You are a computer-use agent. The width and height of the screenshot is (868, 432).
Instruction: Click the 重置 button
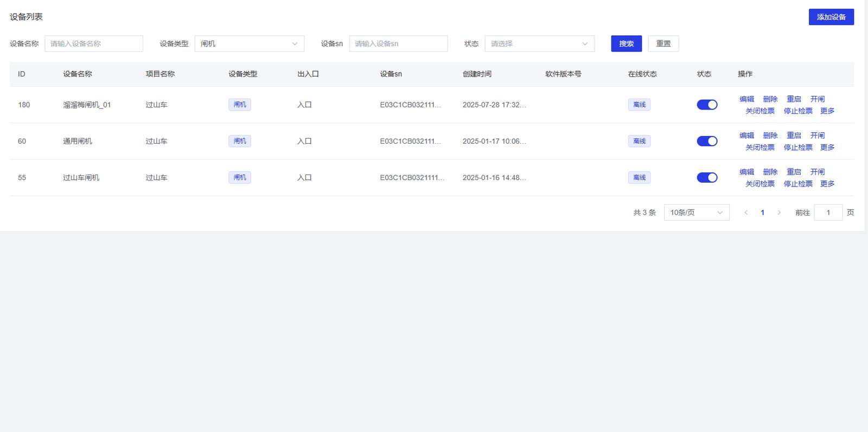pyautogui.click(x=663, y=43)
